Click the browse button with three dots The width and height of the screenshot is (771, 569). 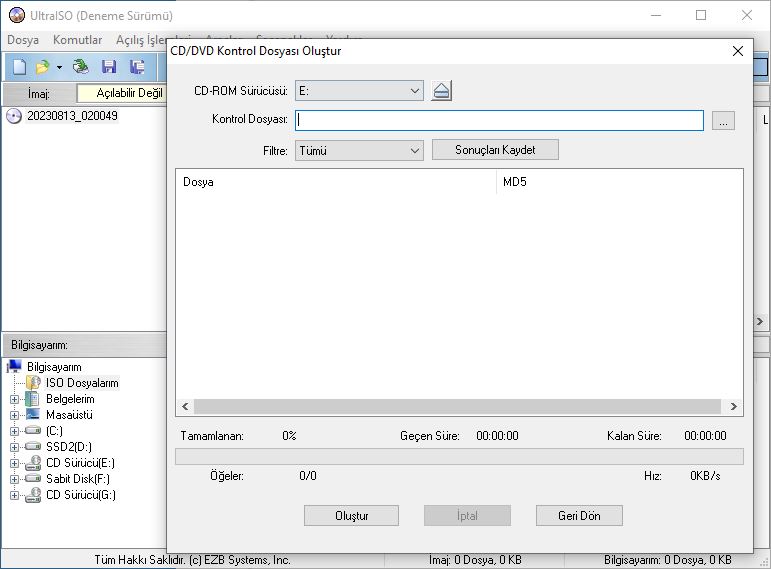723,120
